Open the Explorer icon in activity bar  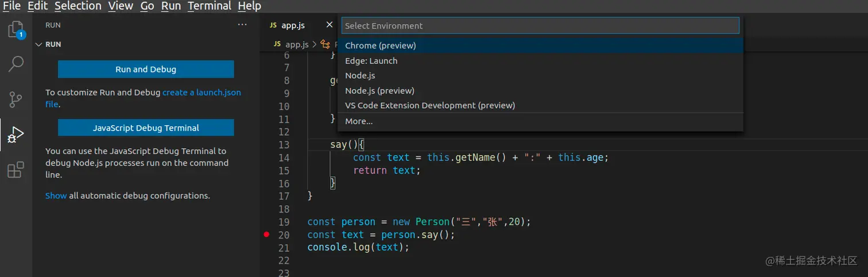(x=16, y=30)
